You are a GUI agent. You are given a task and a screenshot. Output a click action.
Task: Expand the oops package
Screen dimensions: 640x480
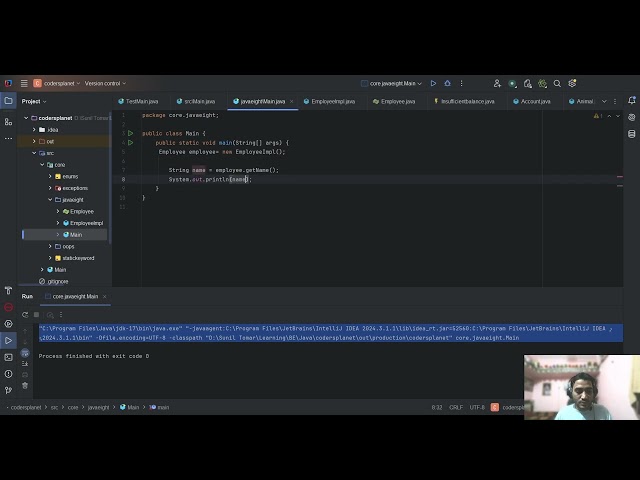50,247
